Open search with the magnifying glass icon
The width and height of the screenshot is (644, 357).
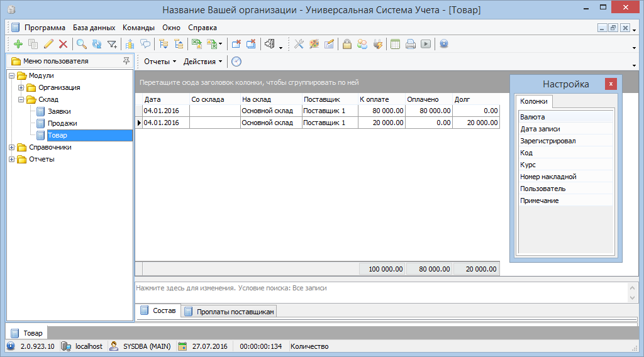pos(82,44)
